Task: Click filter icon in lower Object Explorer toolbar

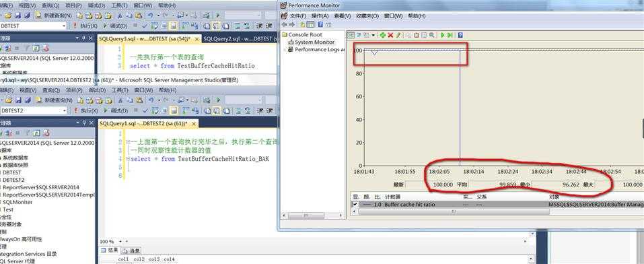Action: pyautogui.click(x=27, y=133)
